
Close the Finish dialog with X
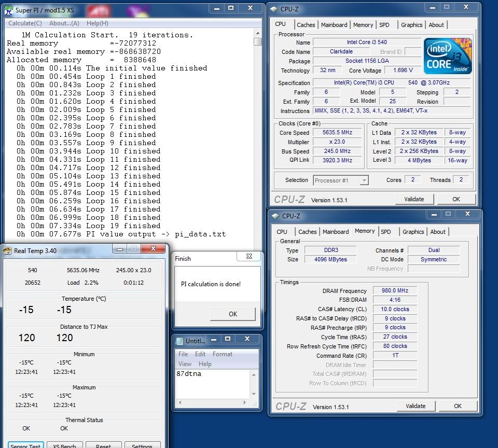point(250,256)
